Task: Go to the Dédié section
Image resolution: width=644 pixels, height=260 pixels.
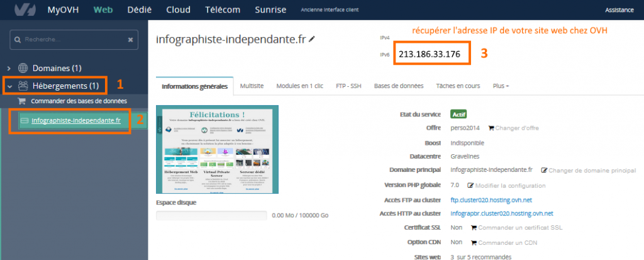Action: tap(139, 9)
